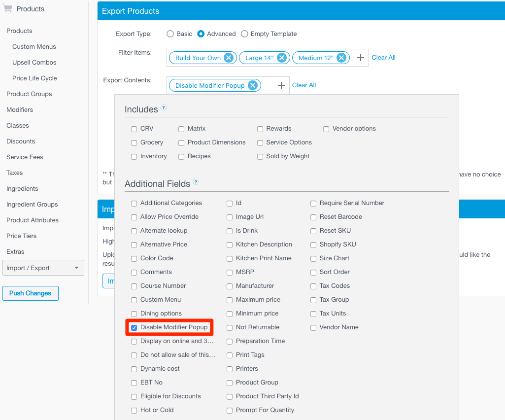Open the Includes help tooltip icon
The width and height of the screenshot is (505, 420).
(163, 107)
